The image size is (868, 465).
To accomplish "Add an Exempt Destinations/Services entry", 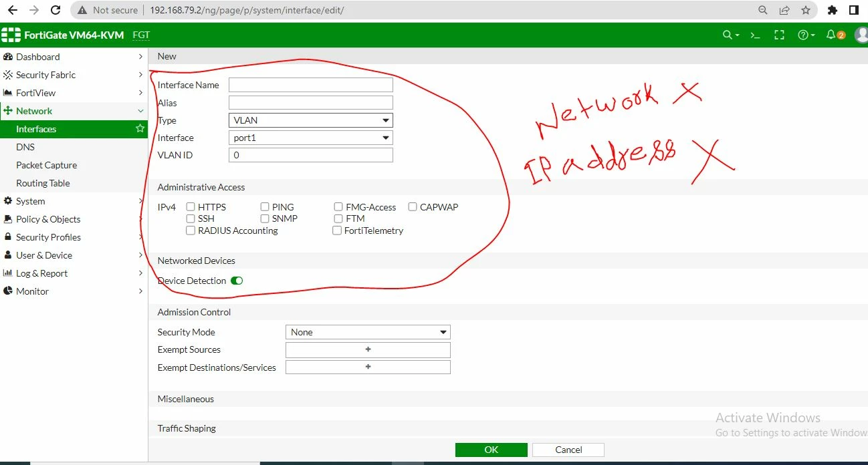I will tap(368, 367).
